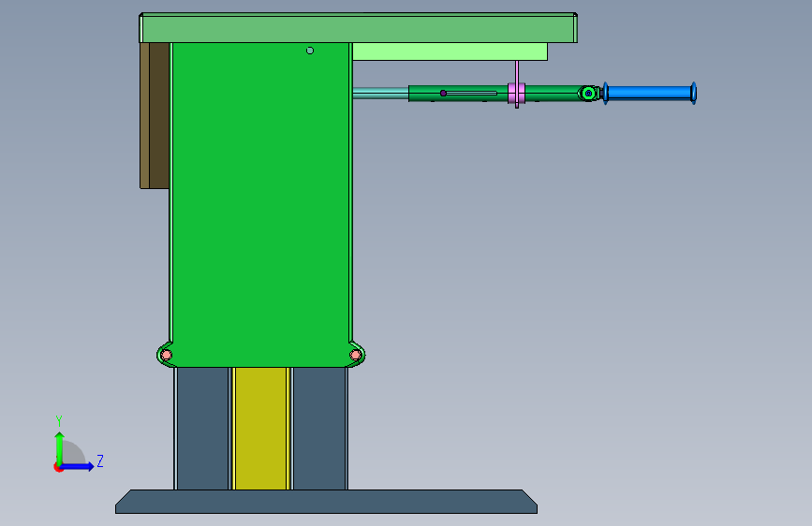This screenshot has height=526, width=812.
Task: Click the Y axis label on the triad
Action: pyautogui.click(x=59, y=421)
